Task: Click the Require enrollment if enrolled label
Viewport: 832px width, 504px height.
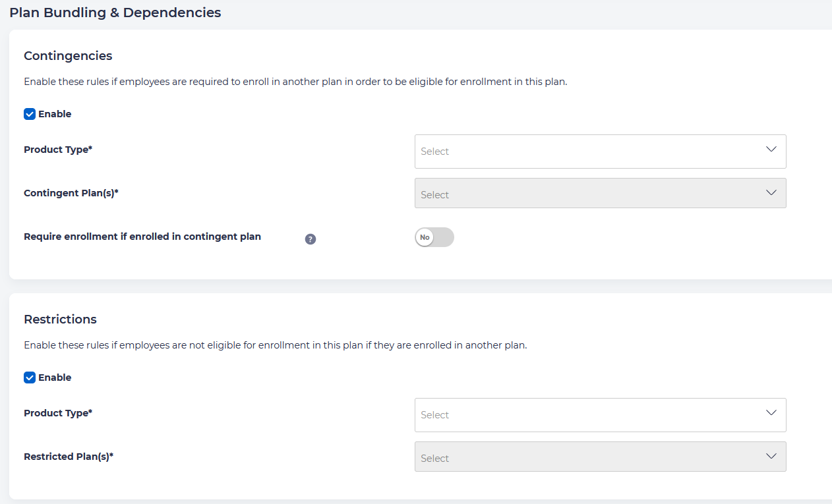Action: coord(142,237)
